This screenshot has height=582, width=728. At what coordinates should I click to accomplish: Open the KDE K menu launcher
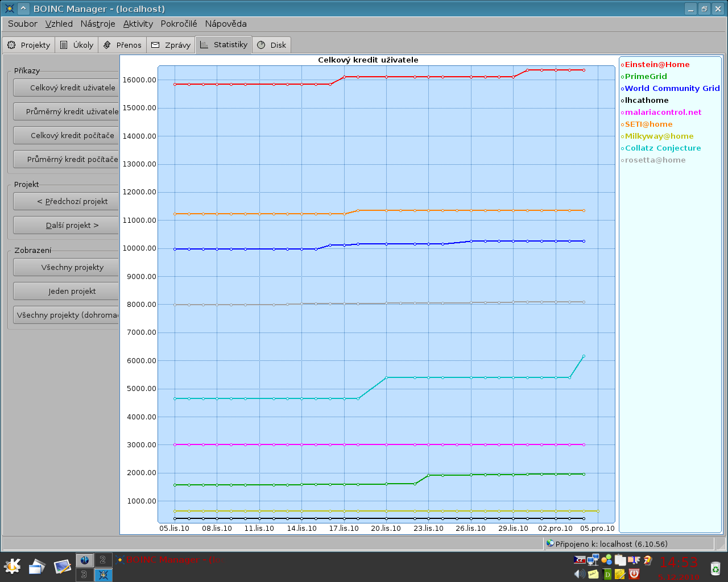13,567
